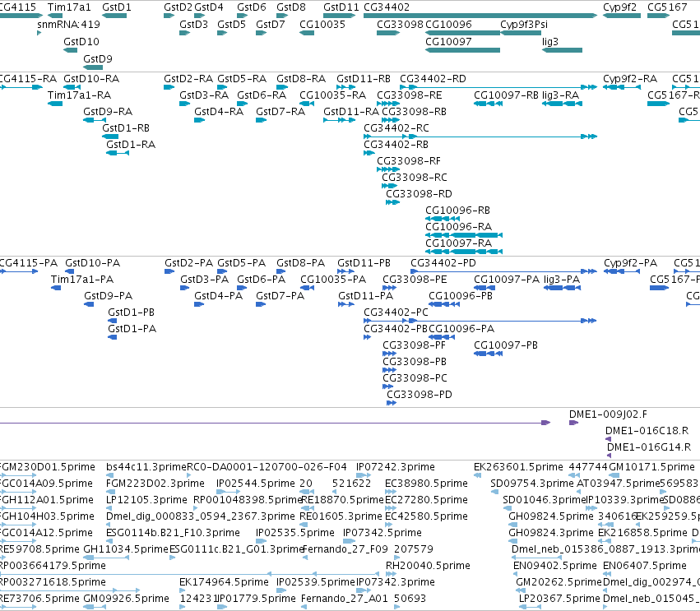Click the GstD10-PA protein label
The width and height of the screenshot is (700, 611).
coord(93,263)
